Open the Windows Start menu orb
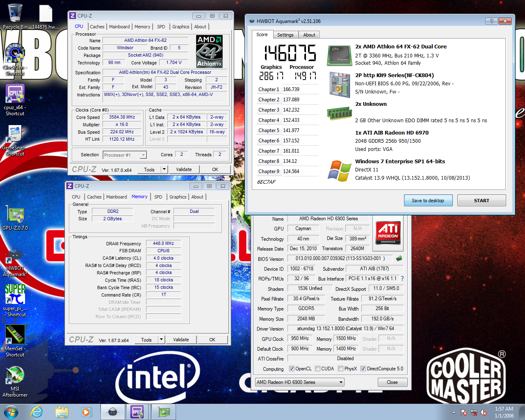 11,412
